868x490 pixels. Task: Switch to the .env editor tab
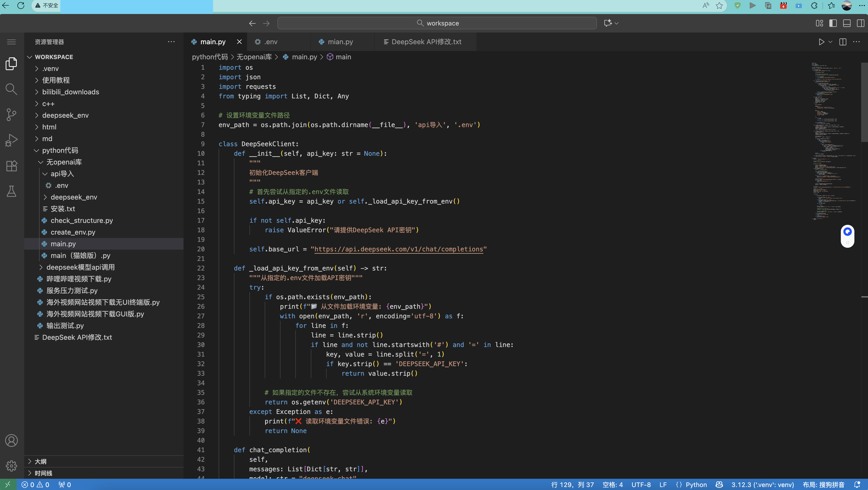click(271, 42)
